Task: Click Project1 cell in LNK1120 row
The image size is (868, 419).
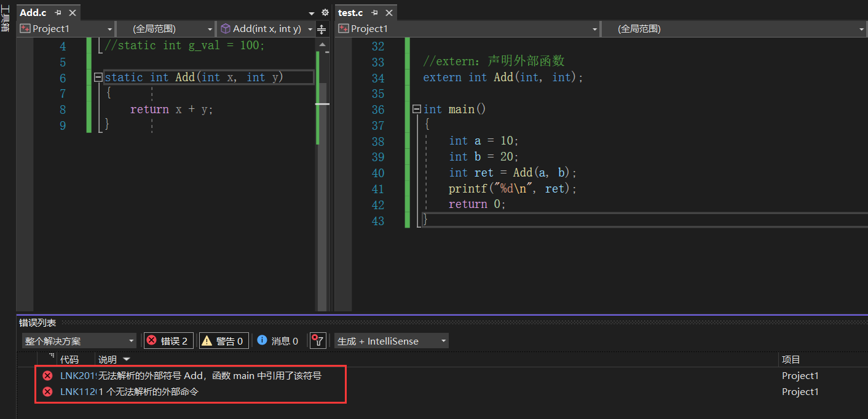Action: (800, 392)
